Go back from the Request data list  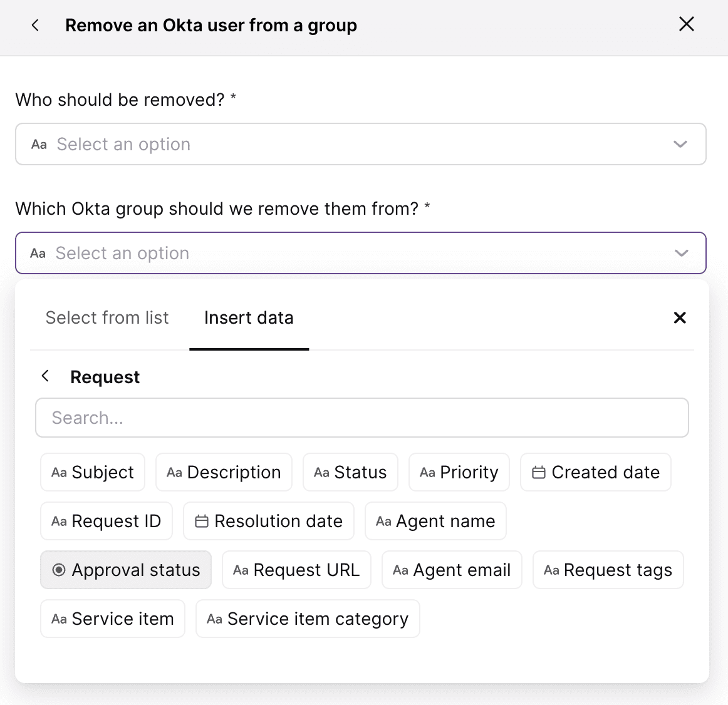tap(46, 376)
